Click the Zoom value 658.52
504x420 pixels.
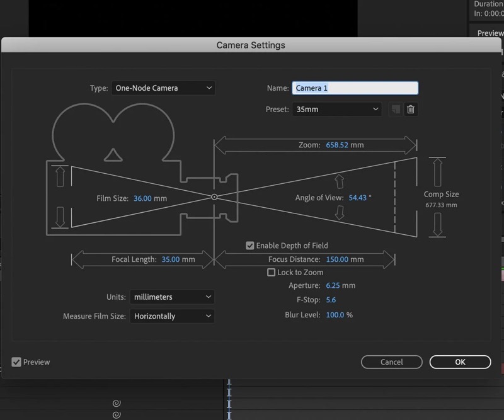pos(337,145)
